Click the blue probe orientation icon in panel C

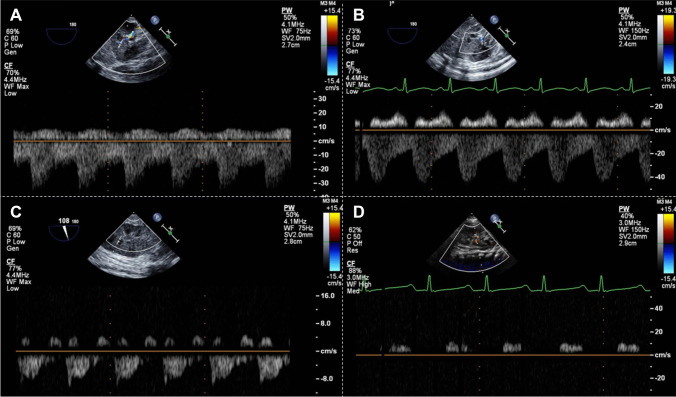point(157,216)
